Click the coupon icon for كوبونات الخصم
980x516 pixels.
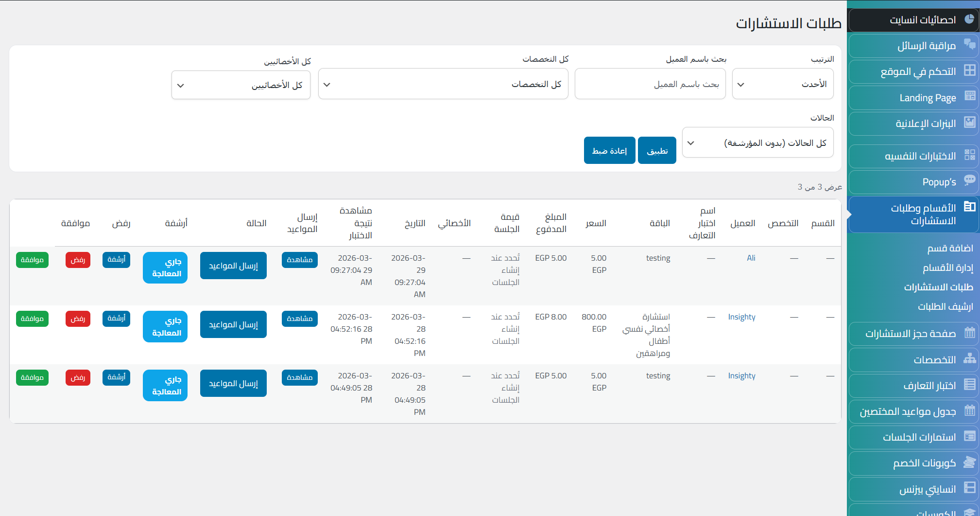[x=969, y=462]
